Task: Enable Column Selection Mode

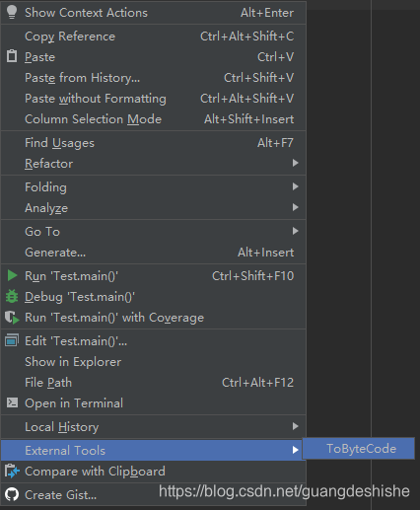Action: click(x=154, y=119)
